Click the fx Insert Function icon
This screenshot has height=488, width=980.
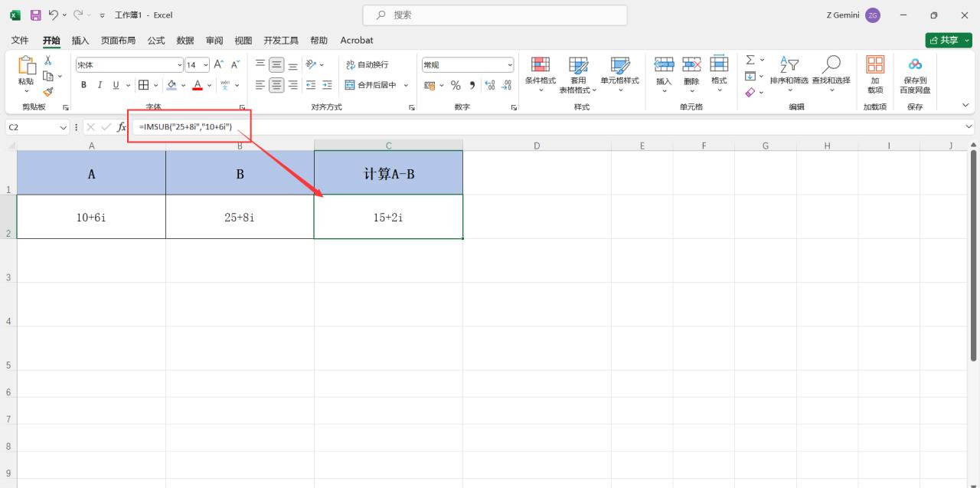[121, 127]
